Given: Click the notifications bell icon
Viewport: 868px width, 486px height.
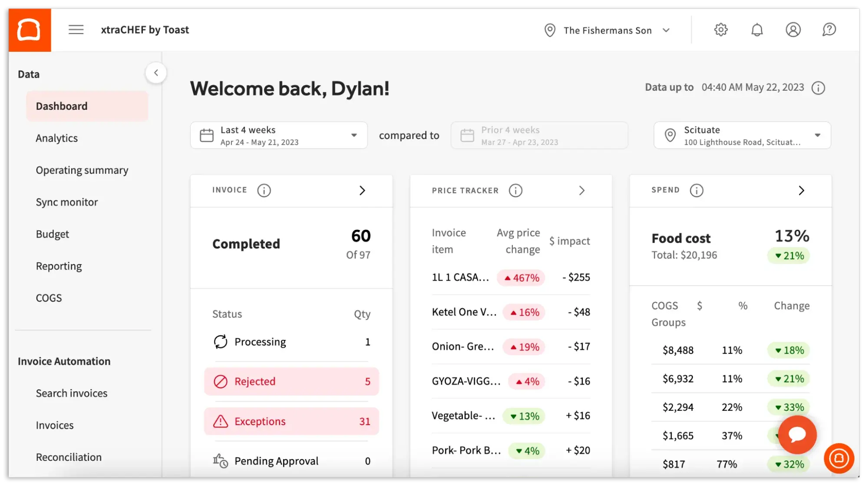Looking at the screenshot, I should tap(757, 29).
